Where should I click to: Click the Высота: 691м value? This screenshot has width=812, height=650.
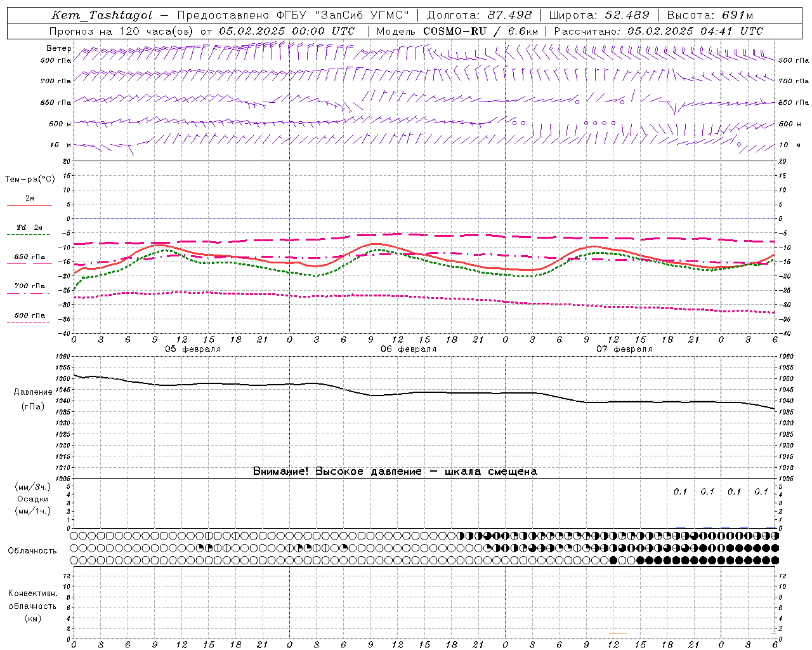(710, 15)
